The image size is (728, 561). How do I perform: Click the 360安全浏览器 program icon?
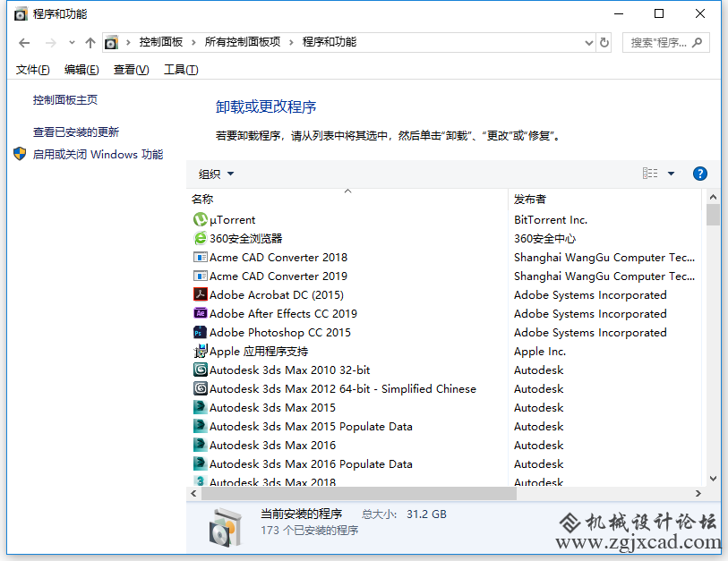click(x=200, y=239)
